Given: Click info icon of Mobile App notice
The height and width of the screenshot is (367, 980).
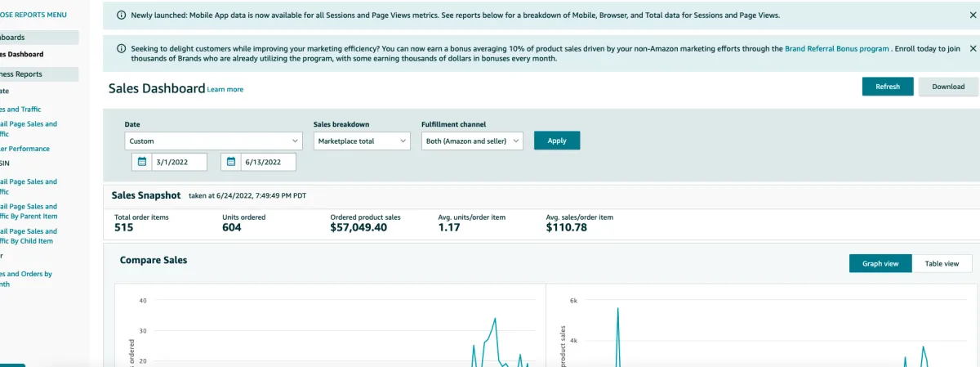Looking at the screenshot, I should pos(122,16).
